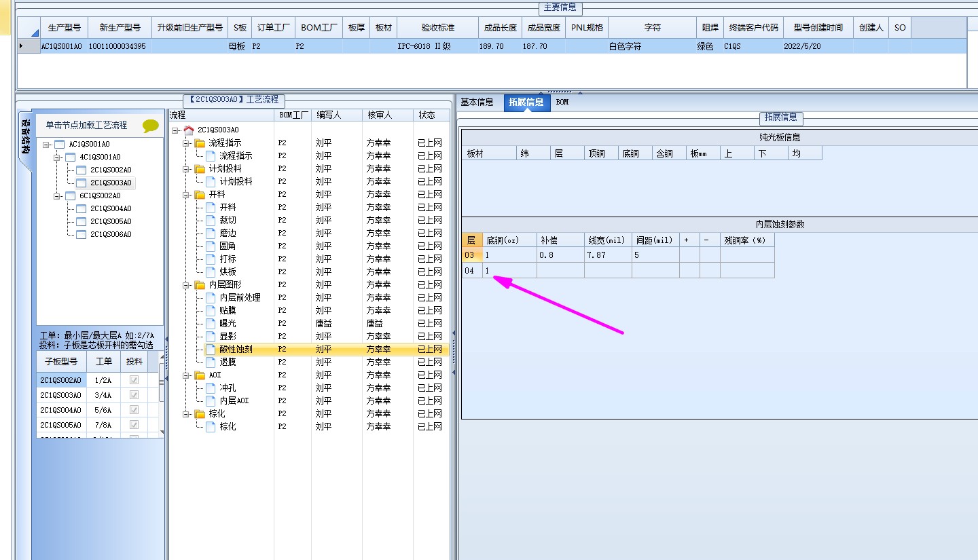The height and width of the screenshot is (560, 978).
Task: Toggle 投料 checkbox for 2C1QS004A0 row
Action: [x=134, y=410]
